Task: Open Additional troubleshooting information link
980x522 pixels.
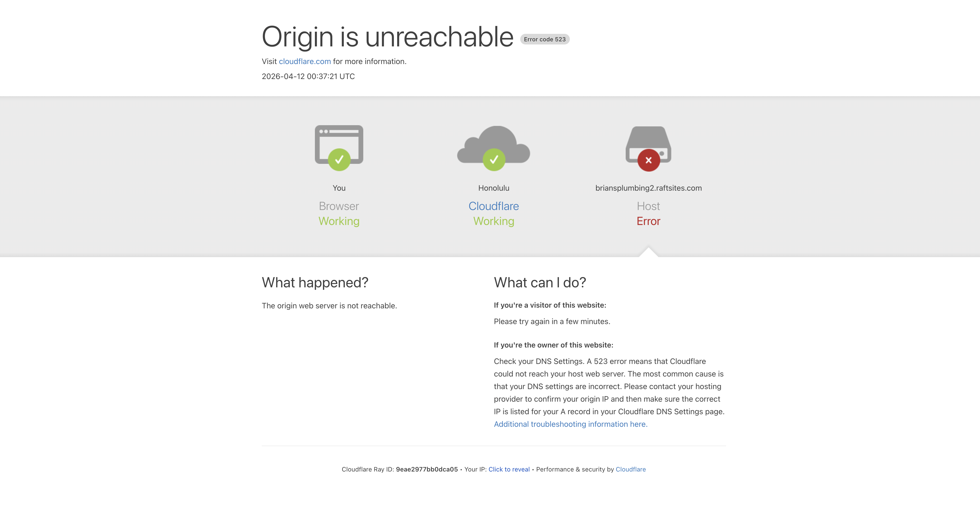Action: (570, 424)
